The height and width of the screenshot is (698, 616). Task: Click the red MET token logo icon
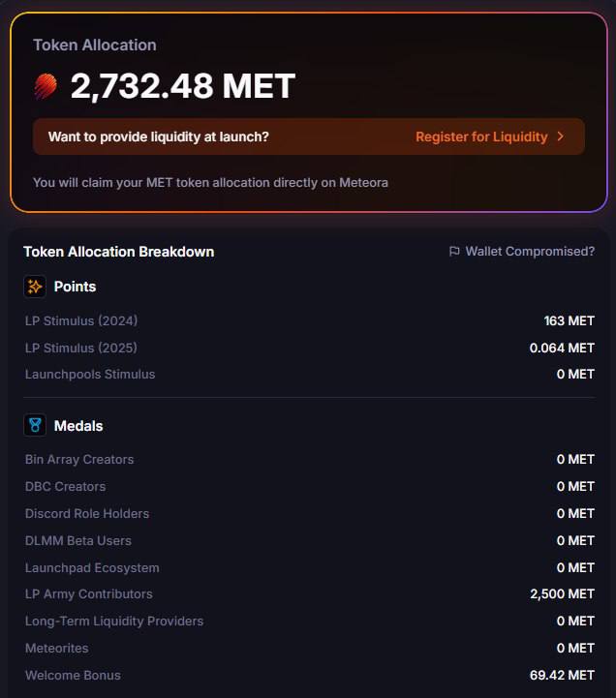[x=46, y=86]
